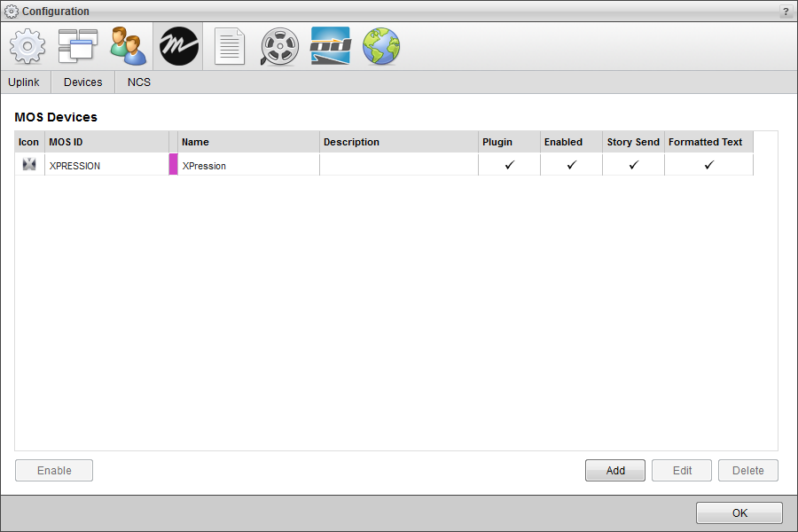Open the globe network configuration toolbar icon
Screen dimensions: 798x532
click(380, 46)
